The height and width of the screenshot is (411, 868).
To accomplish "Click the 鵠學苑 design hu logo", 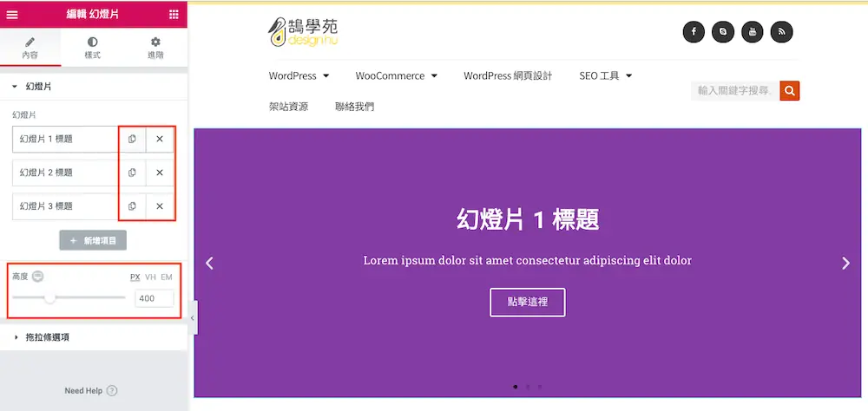I will pyautogui.click(x=303, y=32).
